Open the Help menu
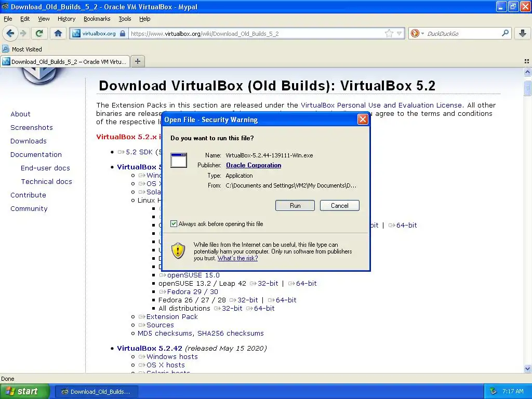This screenshot has width=532, height=399. point(144,19)
